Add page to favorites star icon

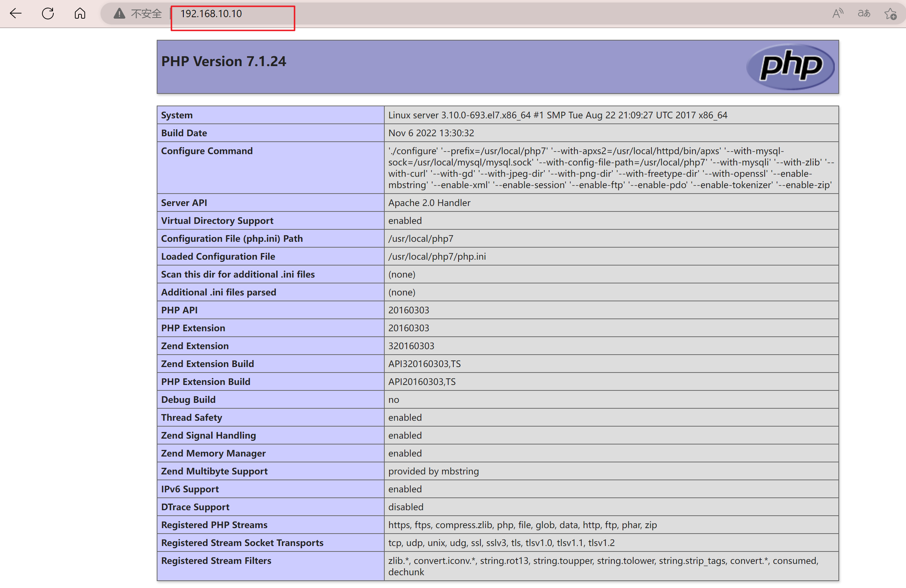tap(890, 14)
